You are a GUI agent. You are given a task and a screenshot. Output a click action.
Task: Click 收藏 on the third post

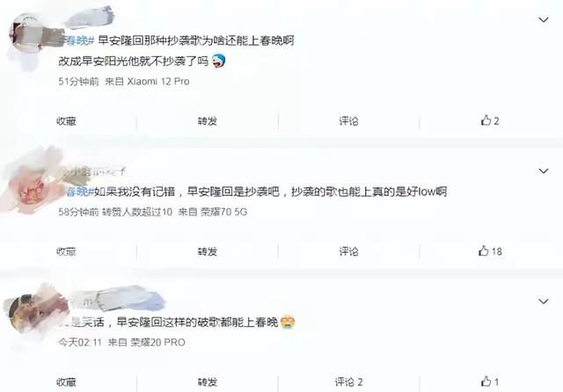click(67, 381)
